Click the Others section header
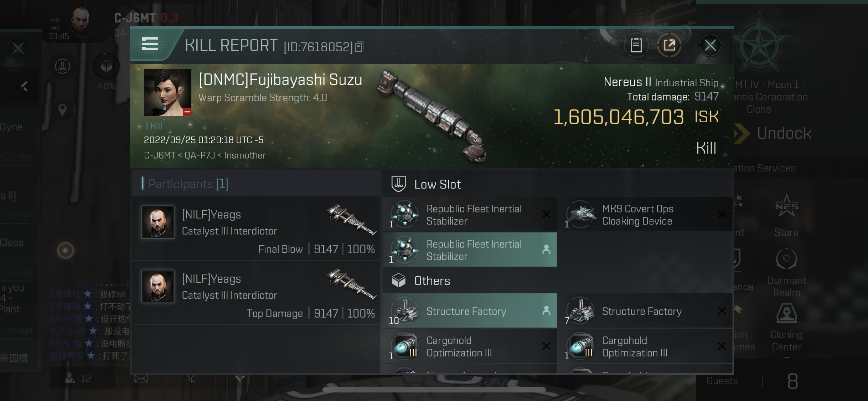Viewport: 868px width, 401px height. point(432,281)
